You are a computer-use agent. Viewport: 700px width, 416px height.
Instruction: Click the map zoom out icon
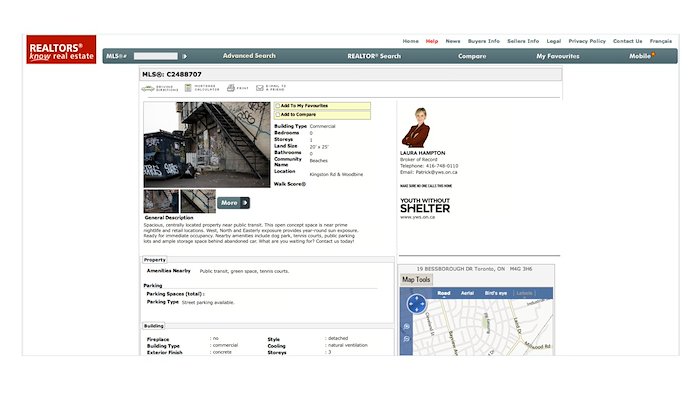(406, 341)
